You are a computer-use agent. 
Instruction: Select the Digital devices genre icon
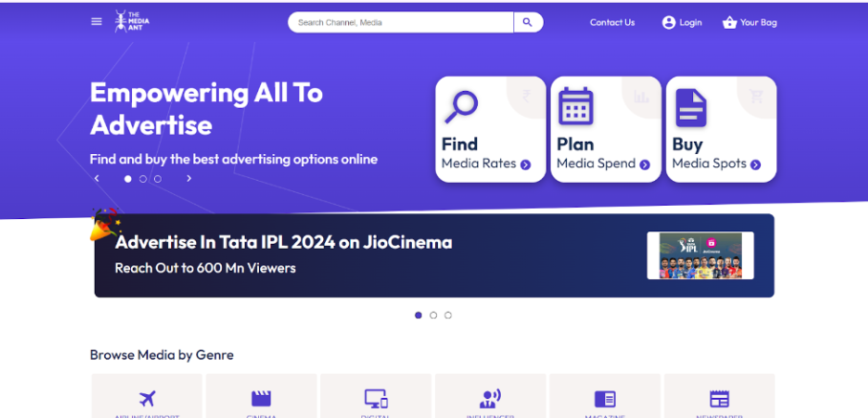(x=376, y=399)
